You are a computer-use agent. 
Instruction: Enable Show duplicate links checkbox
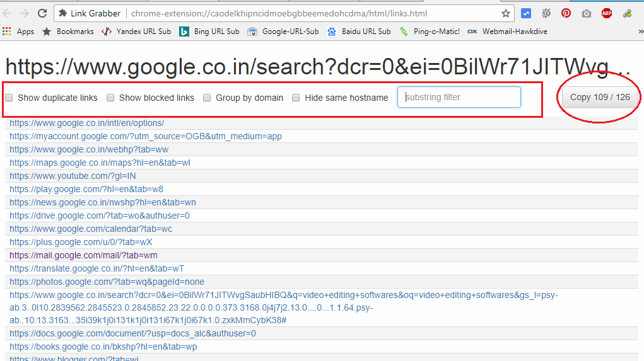tap(9, 98)
